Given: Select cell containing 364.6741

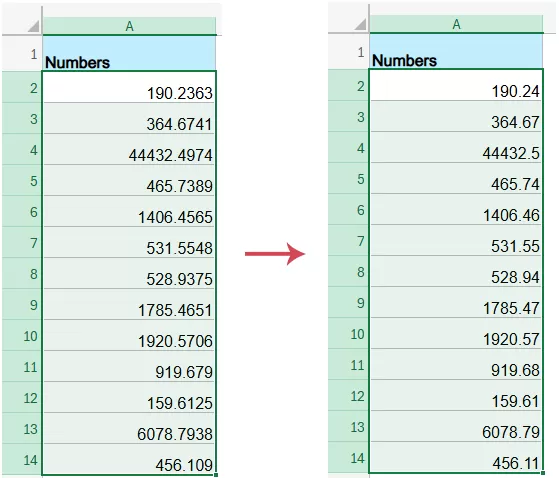Looking at the screenshot, I should [x=129, y=118].
